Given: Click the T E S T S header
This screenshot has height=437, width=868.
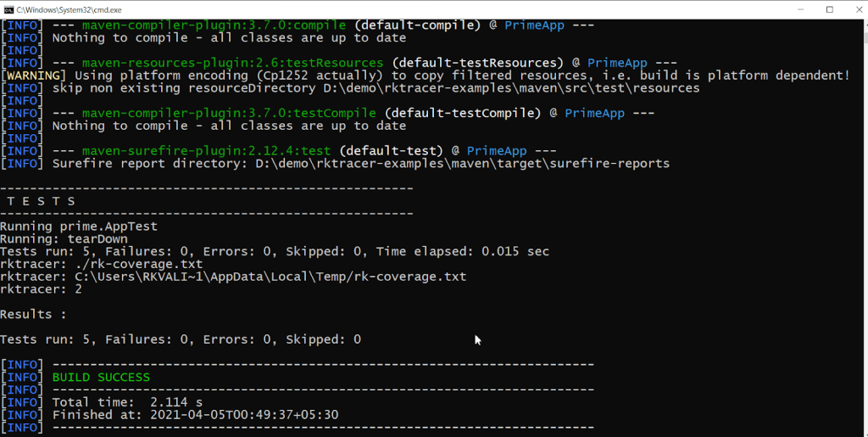Looking at the screenshot, I should (41, 201).
